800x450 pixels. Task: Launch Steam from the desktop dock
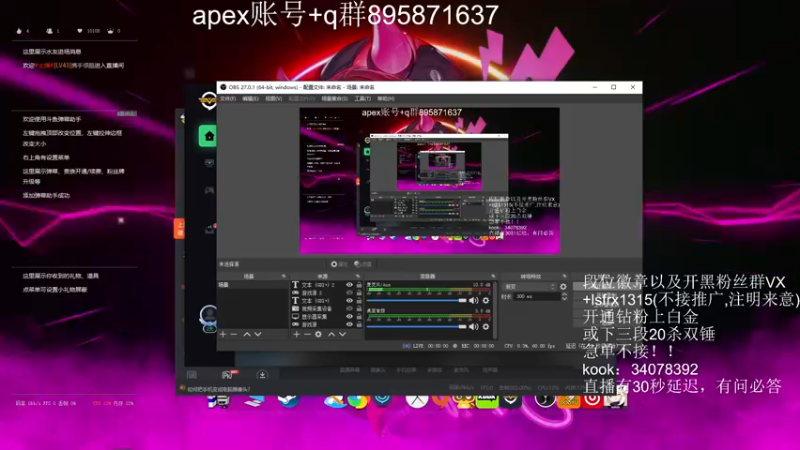[x=288, y=399]
